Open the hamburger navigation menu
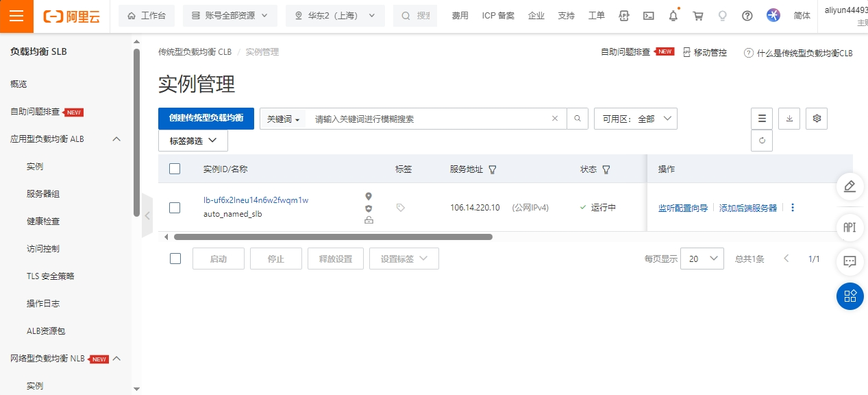The width and height of the screenshot is (868, 395). (x=16, y=16)
